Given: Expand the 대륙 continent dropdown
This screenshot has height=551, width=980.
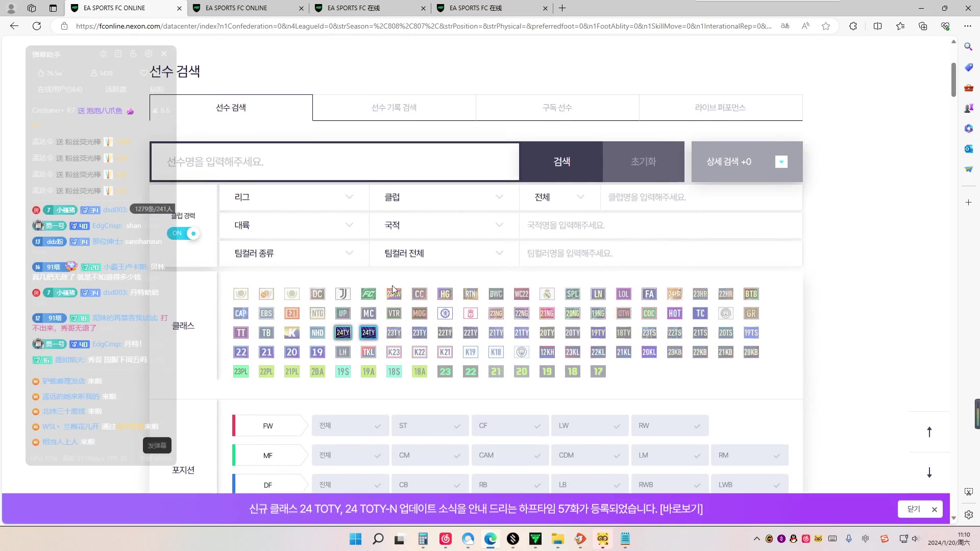Looking at the screenshot, I should (294, 225).
